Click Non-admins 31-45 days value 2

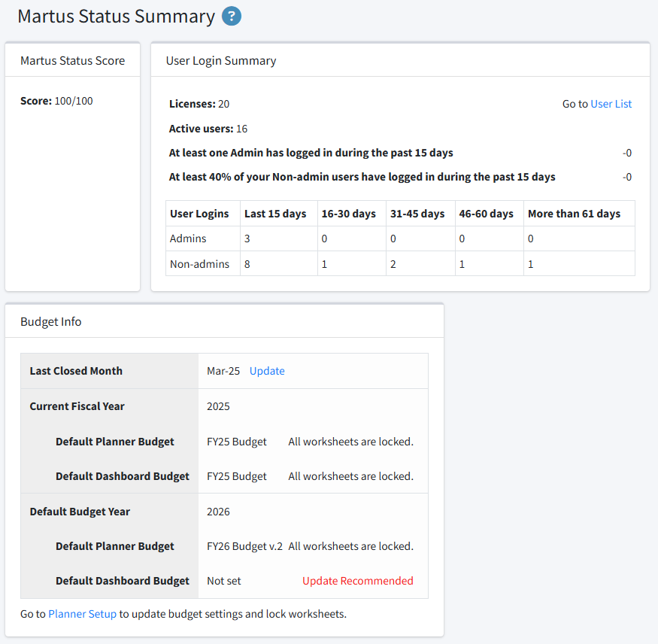393,264
